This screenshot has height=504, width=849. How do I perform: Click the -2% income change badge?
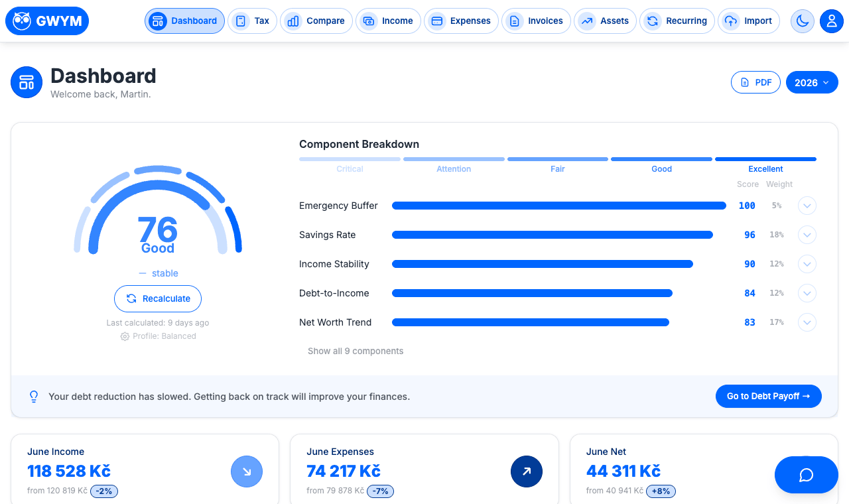[x=104, y=491]
